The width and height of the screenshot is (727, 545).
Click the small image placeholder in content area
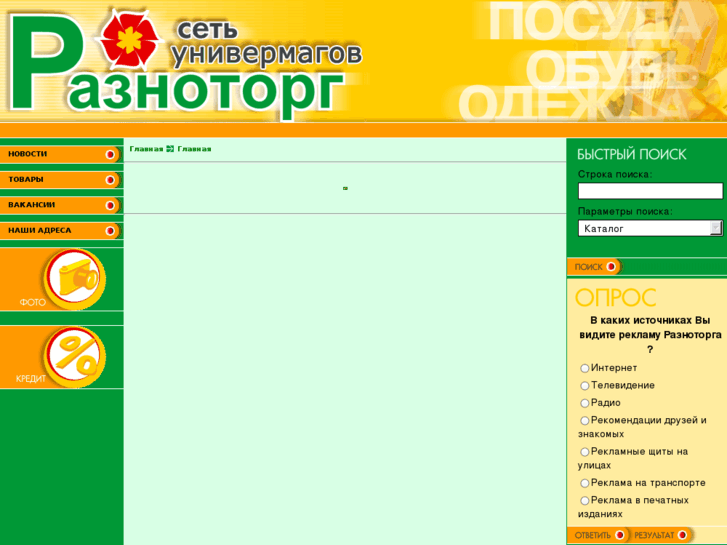click(345, 188)
